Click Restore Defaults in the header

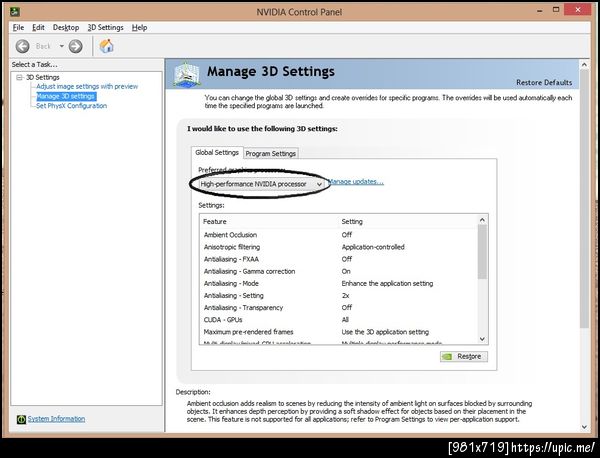(544, 82)
